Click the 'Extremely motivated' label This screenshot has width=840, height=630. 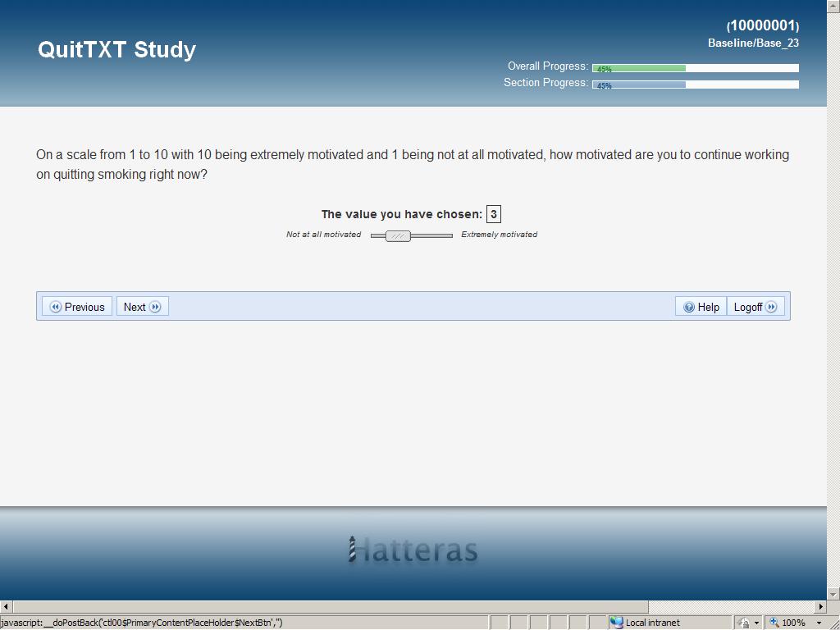(x=499, y=234)
